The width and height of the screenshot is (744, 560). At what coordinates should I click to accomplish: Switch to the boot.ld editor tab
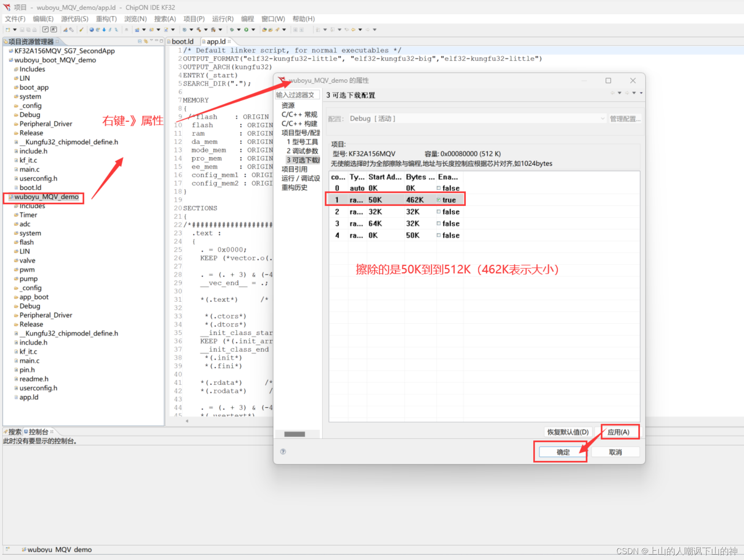point(182,41)
